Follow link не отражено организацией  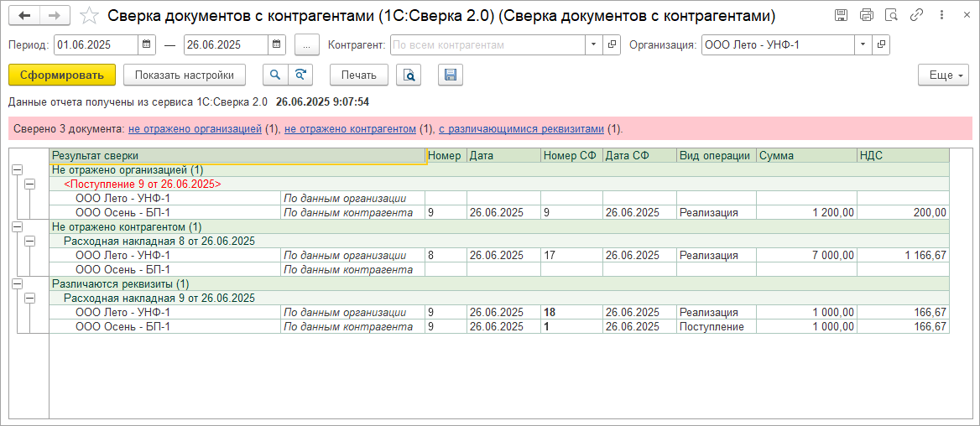[195, 129]
